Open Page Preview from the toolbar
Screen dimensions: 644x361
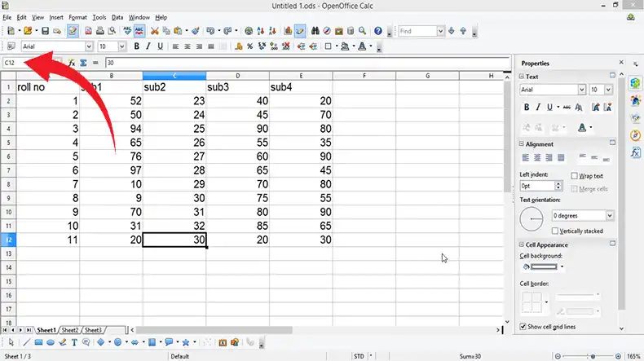click(x=112, y=31)
